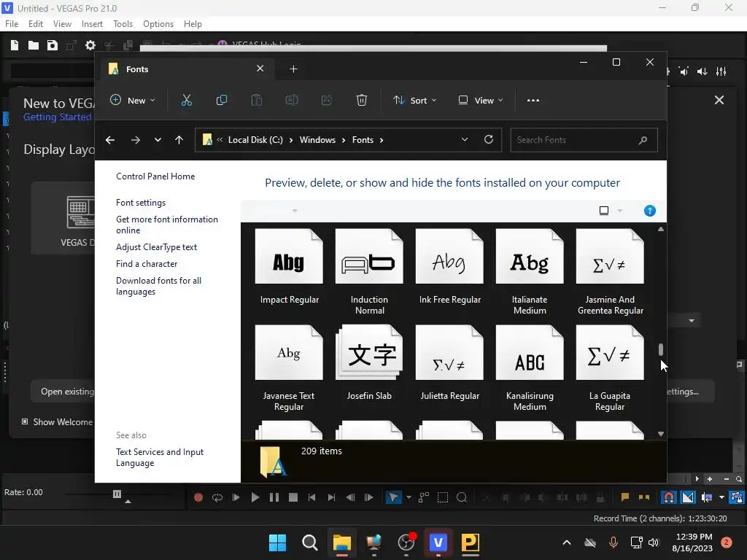The height and width of the screenshot is (560, 747).
Task: Open the view options dropdown arrow beside layout icon
Action: (x=620, y=211)
